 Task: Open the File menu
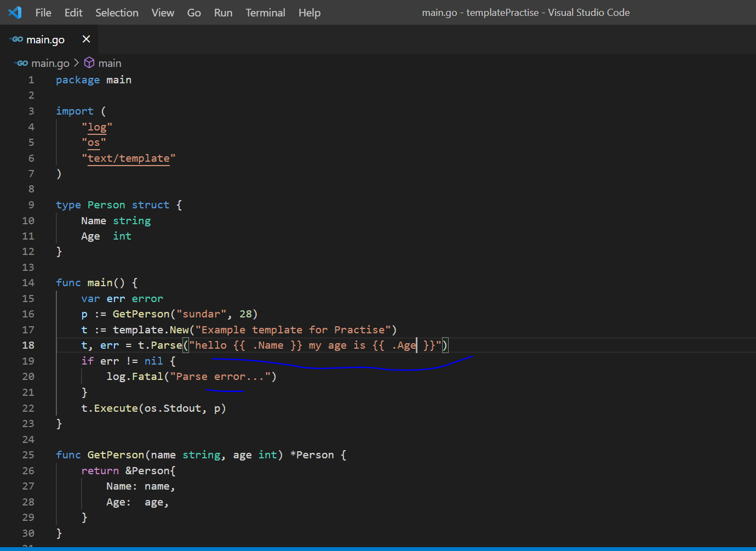click(43, 12)
